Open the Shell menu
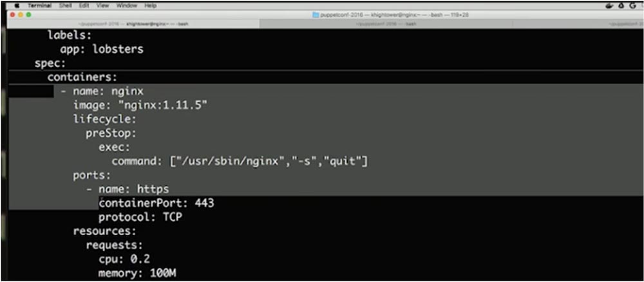Image resolution: width=644 pixels, height=282 pixels. 66,6
